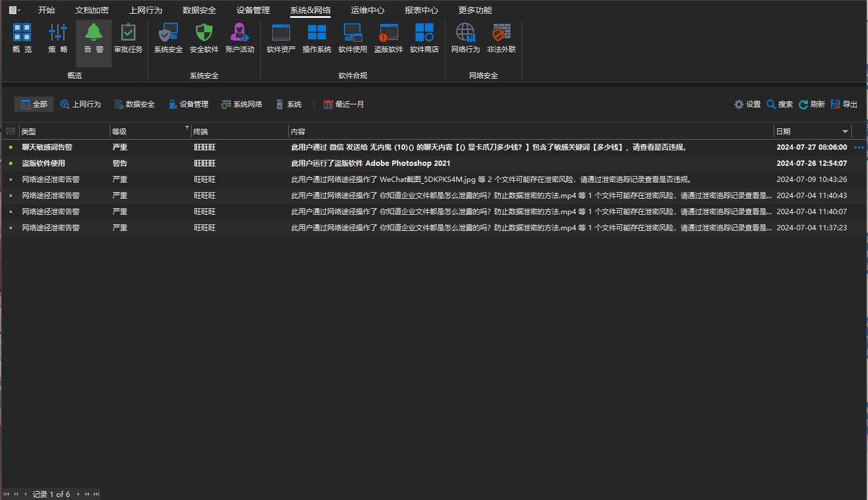Open the 报表中心 menu tab

coord(421,10)
